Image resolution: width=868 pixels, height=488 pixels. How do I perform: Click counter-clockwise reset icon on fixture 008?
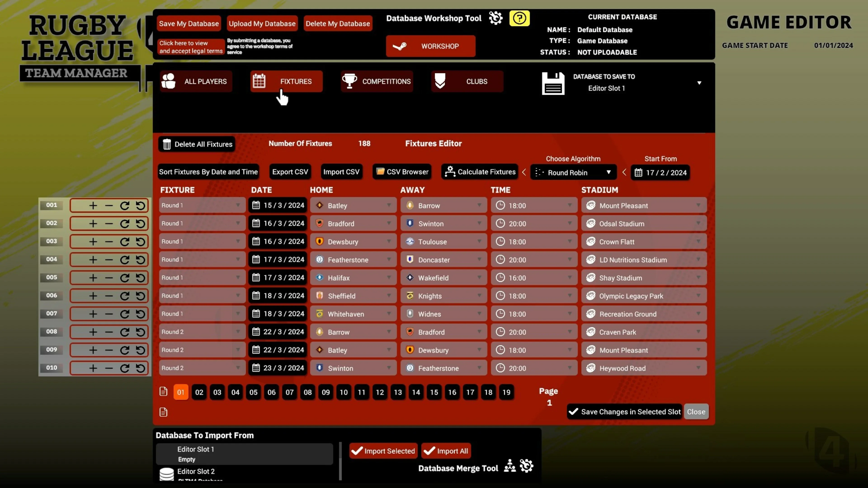pos(141,332)
